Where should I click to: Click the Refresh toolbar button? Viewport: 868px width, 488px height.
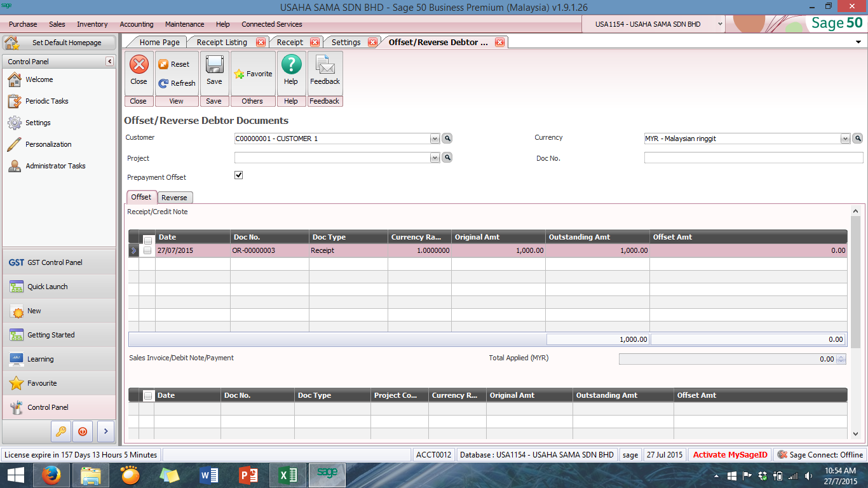click(x=177, y=83)
